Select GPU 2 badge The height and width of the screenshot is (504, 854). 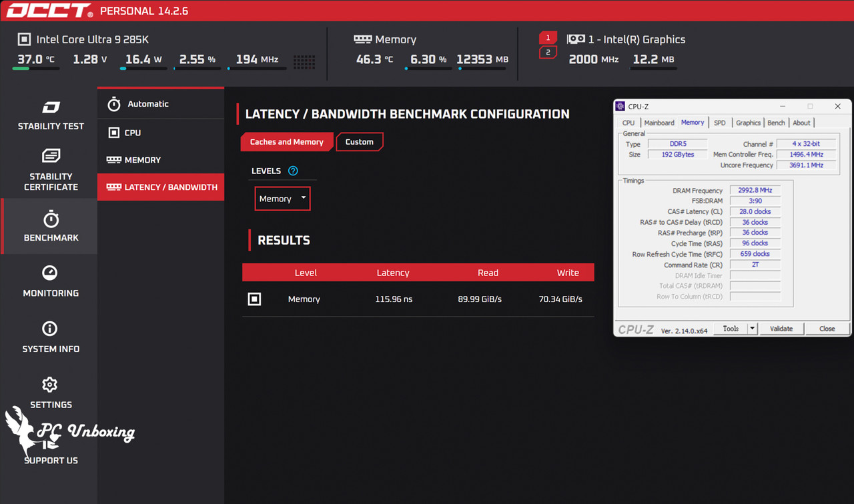click(x=548, y=52)
